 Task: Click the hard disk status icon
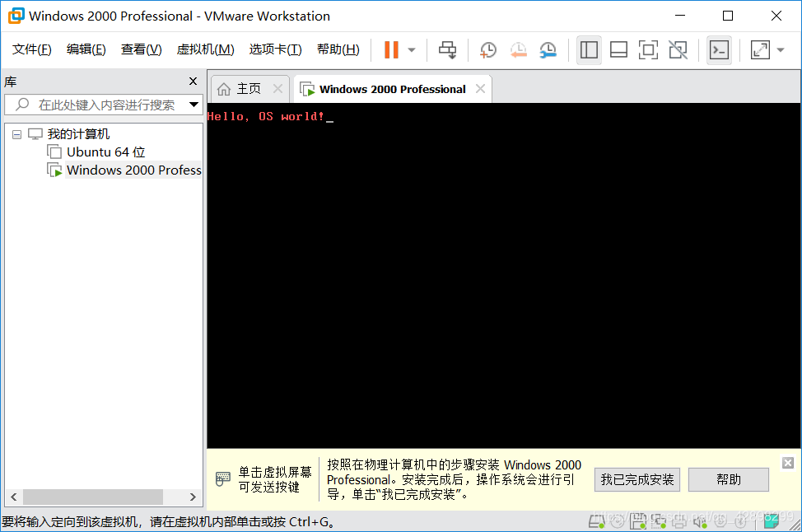click(596, 521)
